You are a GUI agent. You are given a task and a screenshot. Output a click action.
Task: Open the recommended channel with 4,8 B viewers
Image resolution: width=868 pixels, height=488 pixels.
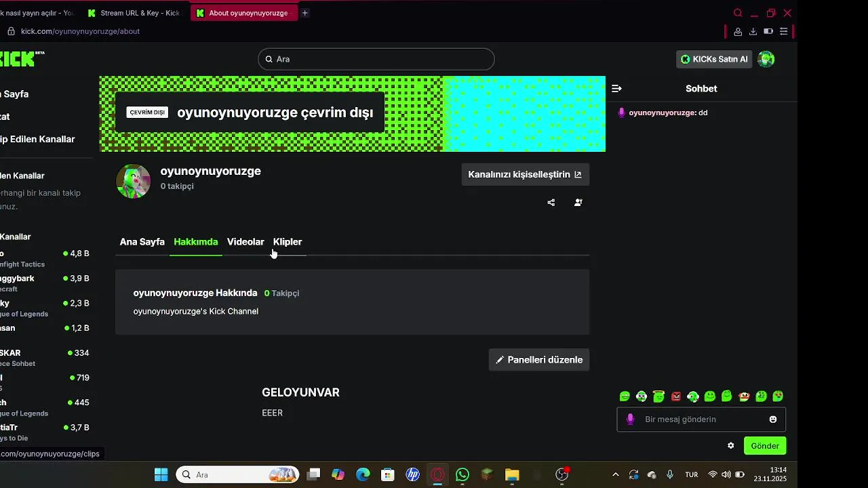pos(45,258)
